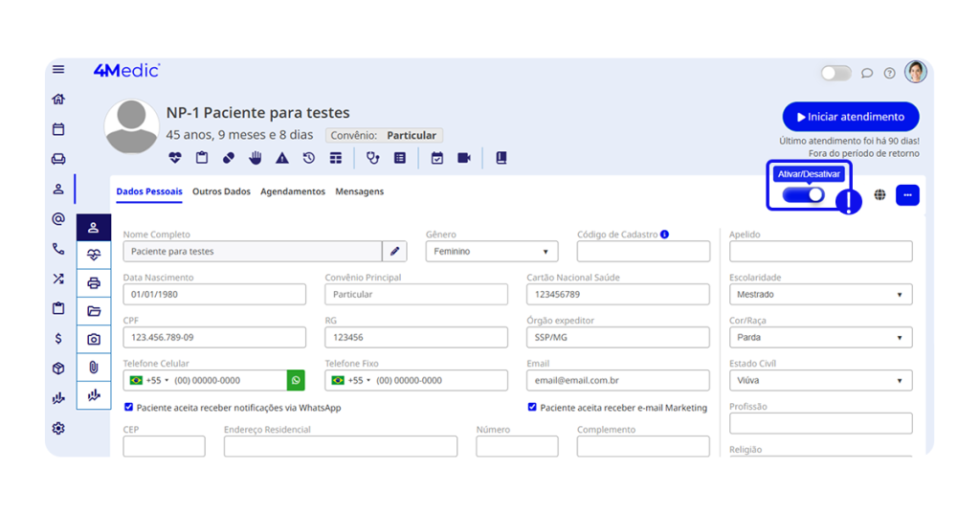Open the Gênero dropdown
This screenshot has height=515, width=980.
pyautogui.click(x=491, y=252)
